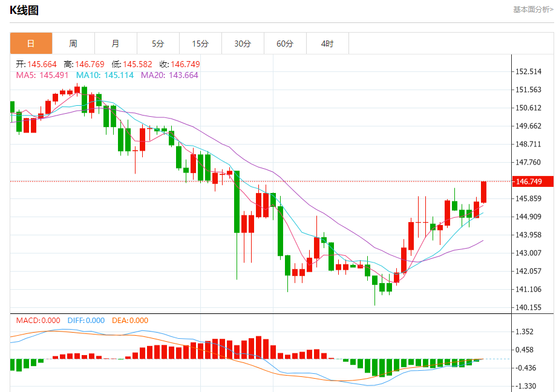Open the 15分 interval tab
The image size is (559, 392).
click(x=200, y=44)
